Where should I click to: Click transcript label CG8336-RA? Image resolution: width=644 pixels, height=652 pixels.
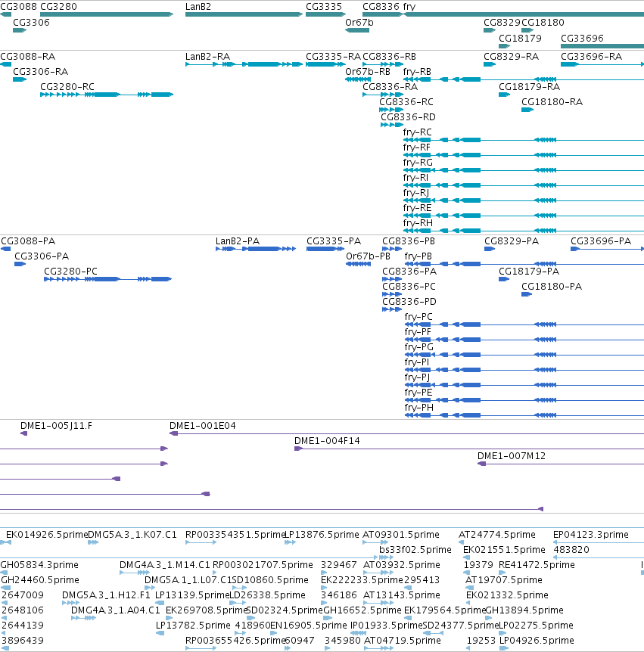[390, 87]
